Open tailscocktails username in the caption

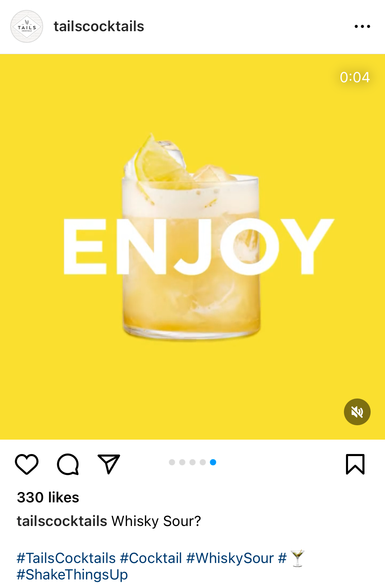[62, 521]
